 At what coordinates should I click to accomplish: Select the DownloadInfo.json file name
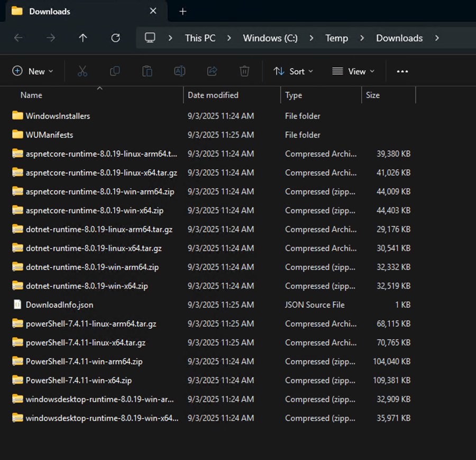(59, 305)
